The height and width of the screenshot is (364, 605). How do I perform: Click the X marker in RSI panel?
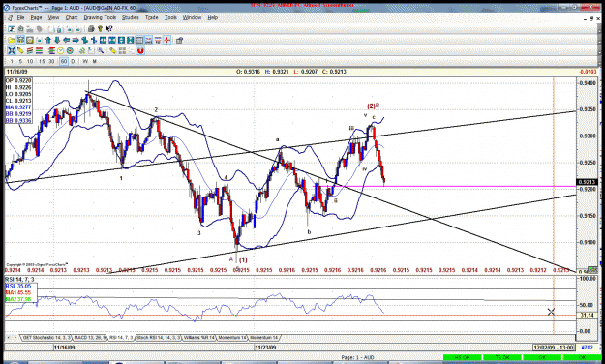tap(551, 312)
